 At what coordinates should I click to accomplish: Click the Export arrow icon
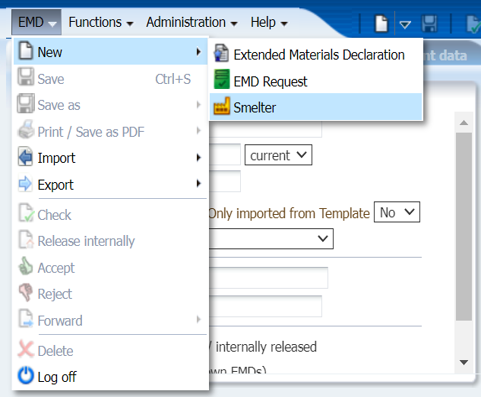[25, 183]
